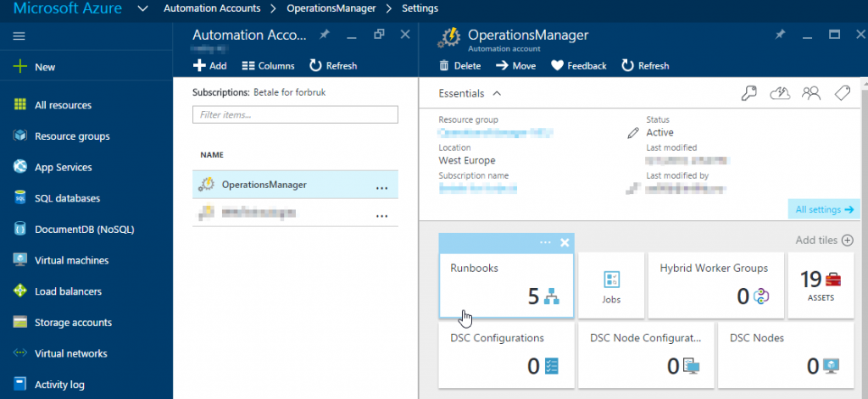Open Hybrid Worker Groups tile
Viewport: 868px width, 399px height.
[715, 285]
